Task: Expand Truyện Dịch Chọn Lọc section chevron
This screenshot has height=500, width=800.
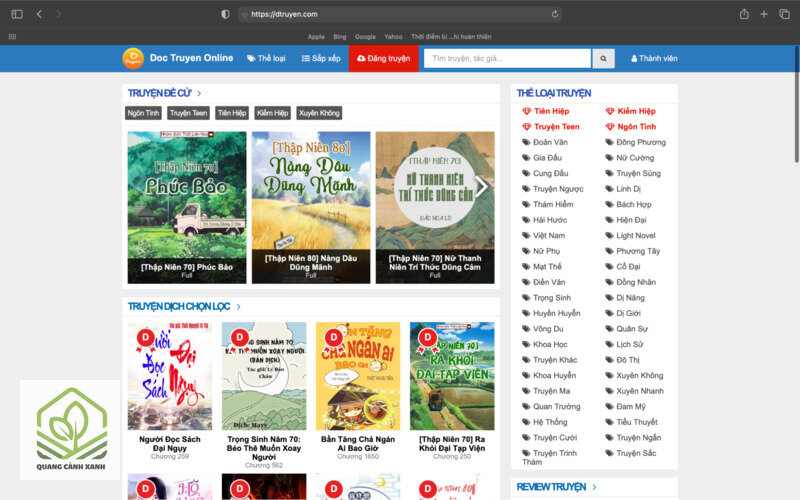Action: pyautogui.click(x=238, y=307)
